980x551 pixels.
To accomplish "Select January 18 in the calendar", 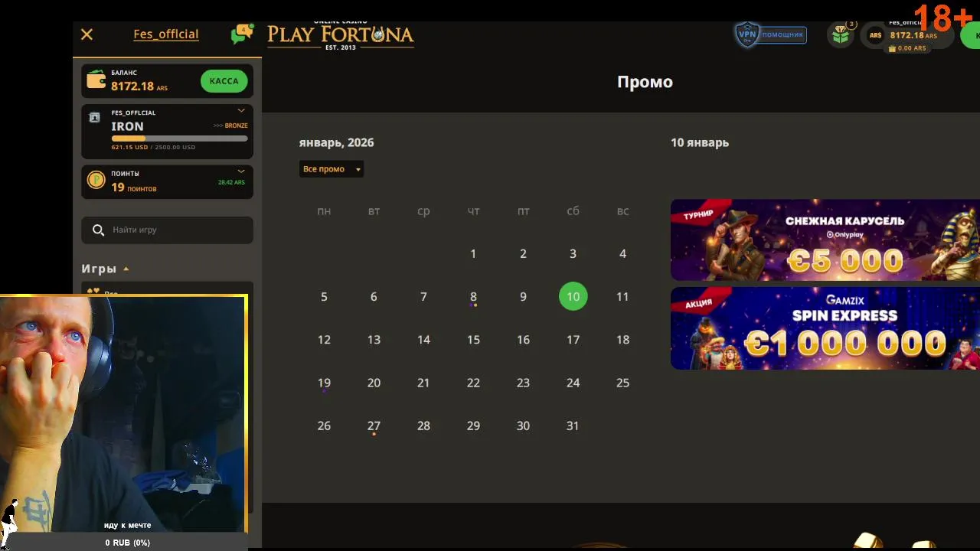I will pyautogui.click(x=622, y=339).
